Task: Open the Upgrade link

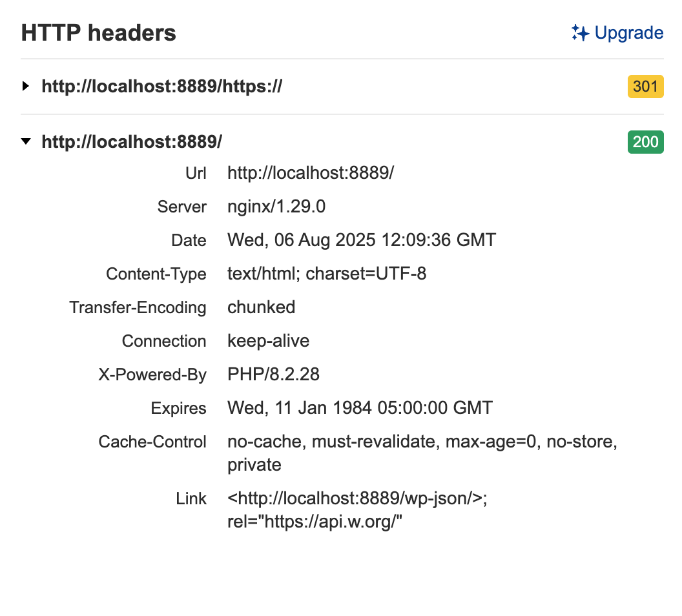Action: tap(628, 33)
